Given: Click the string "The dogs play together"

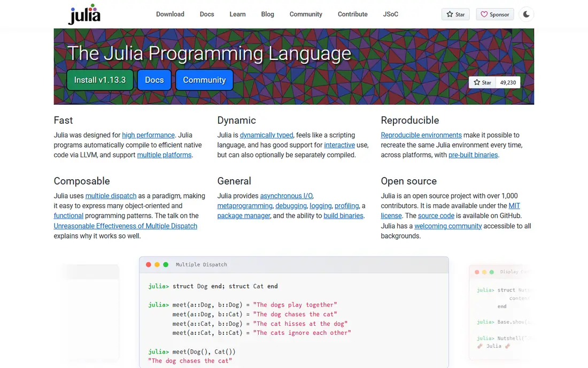Looking at the screenshot, I should 295,304.
